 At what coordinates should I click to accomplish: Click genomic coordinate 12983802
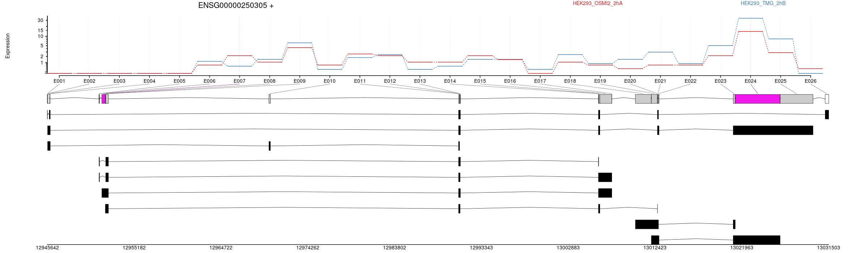coord(395,248)
